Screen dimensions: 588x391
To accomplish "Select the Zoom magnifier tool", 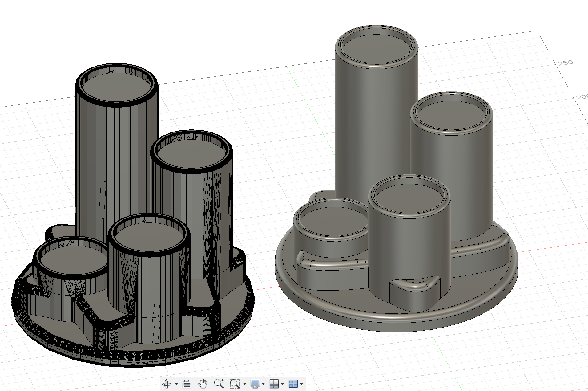I will 219,384.
